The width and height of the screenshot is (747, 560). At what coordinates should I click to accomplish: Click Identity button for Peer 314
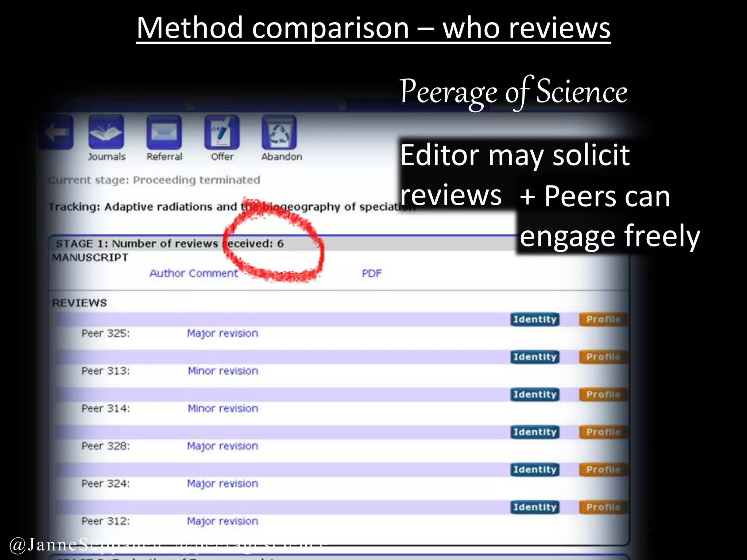click(x=535, y=394)
